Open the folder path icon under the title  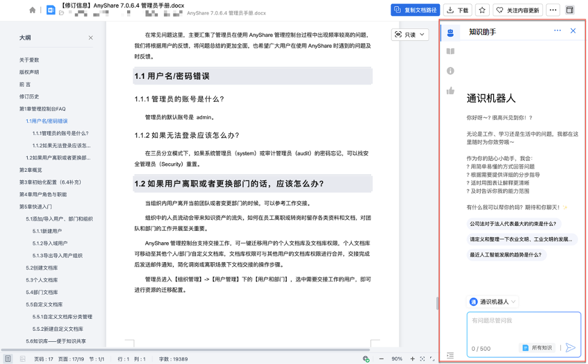(x=61, y=13)
